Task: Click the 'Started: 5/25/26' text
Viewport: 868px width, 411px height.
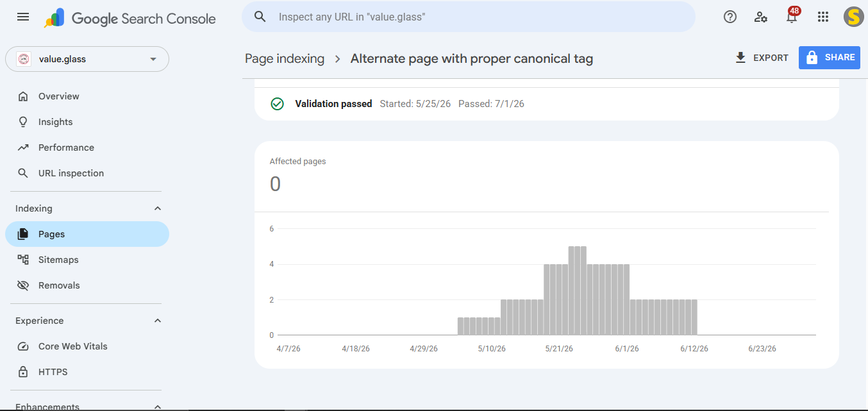Action: 415,104
